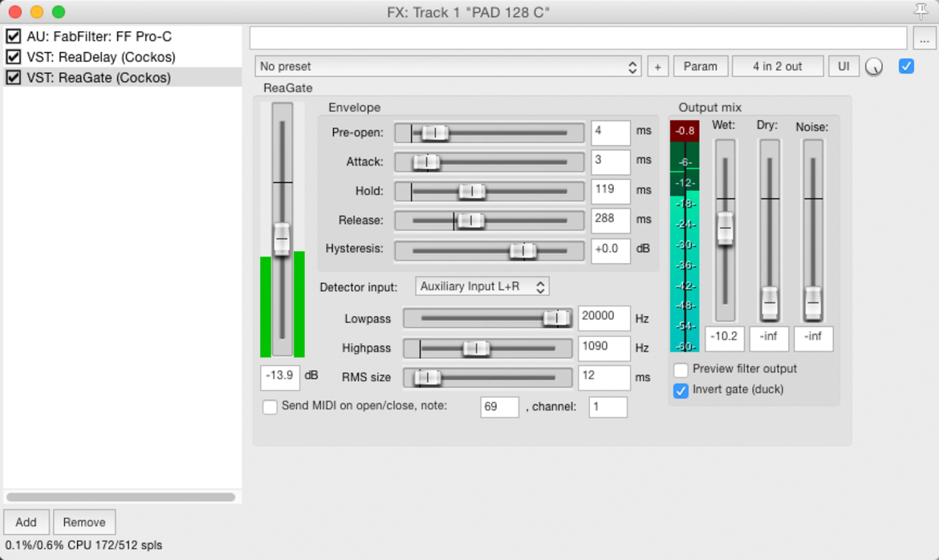Screen dimensions: 939x560
Task: Click the pin window icon in title bar
Action: 921,10
